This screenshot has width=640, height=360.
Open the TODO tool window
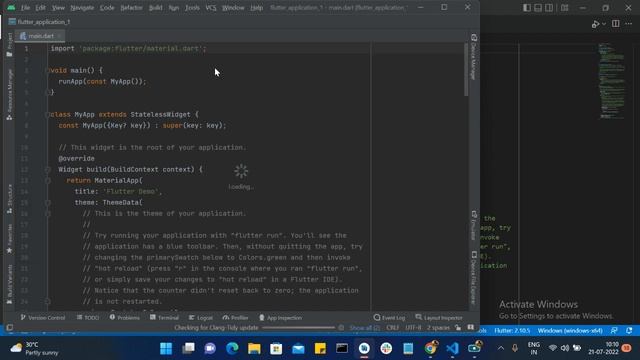[x=88, y=318]
